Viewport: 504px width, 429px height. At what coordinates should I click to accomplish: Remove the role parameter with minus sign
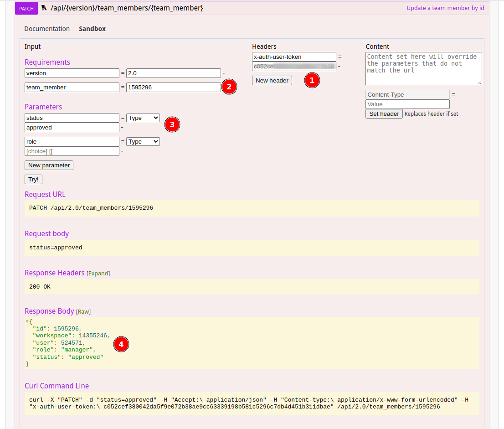coord(122,151)
